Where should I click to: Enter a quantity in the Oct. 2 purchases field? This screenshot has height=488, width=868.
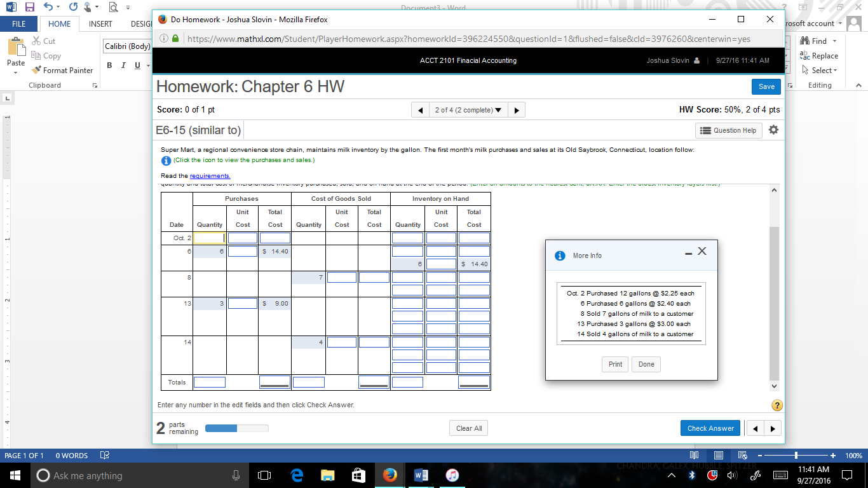pos(209,237)
